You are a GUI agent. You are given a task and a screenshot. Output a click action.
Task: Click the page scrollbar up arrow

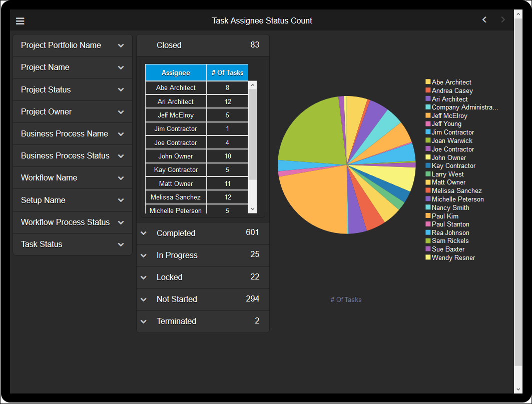pyautogui.click(x=518, y=14)
